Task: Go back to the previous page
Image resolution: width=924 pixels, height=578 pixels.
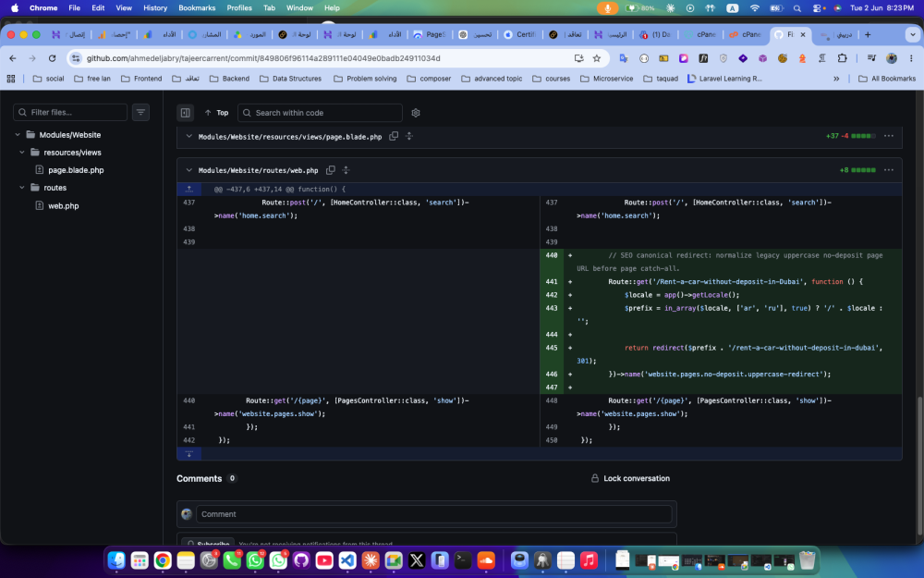Action: coord(13,58)
